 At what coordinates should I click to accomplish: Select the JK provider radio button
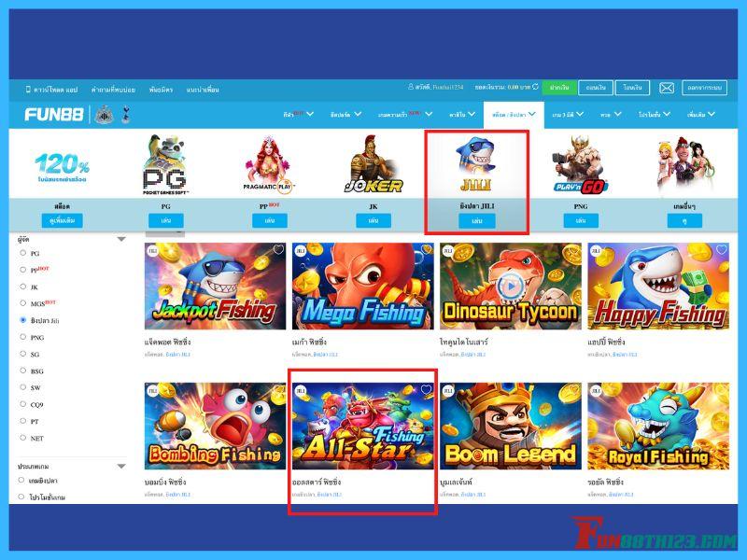[x=22, y=287]
